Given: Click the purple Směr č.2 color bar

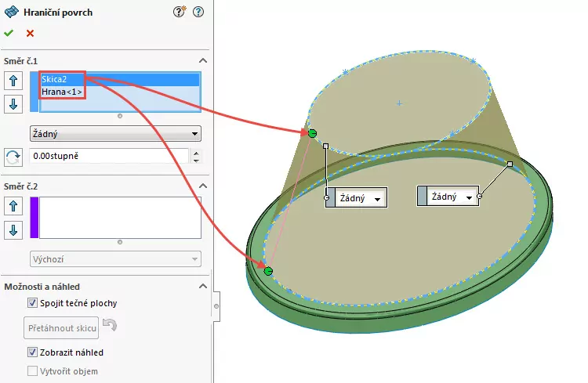Looking at the screenshot, I should pyautogui.click(x=34, y=218).
